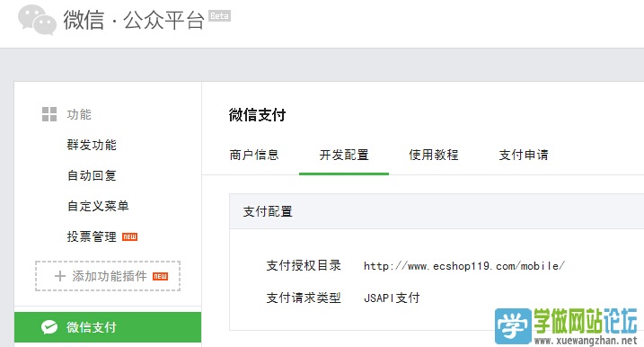Click the JSAPI支付 value
The image size is (644, 347).
click(x=392, y=298)
